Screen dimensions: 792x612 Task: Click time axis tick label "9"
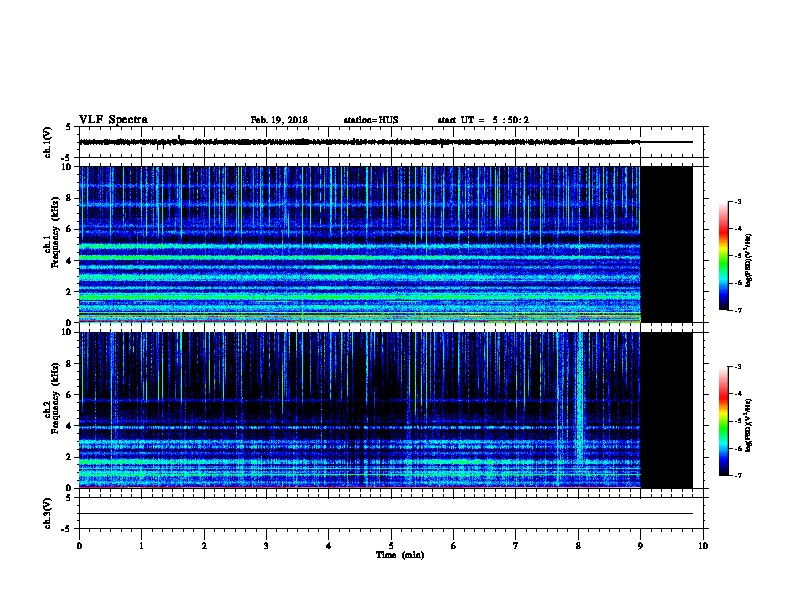[x=640, y=546]
